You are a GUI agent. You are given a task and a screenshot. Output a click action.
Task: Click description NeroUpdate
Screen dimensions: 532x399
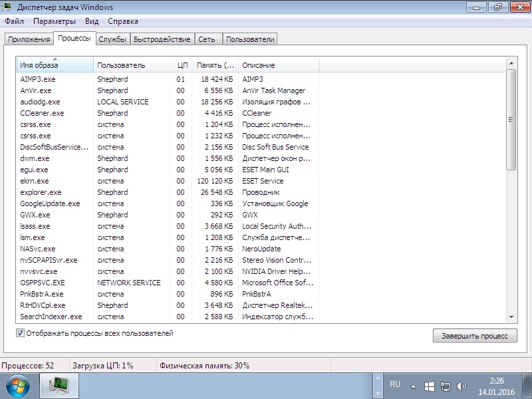pyautogui.click(x=261, y=249)
